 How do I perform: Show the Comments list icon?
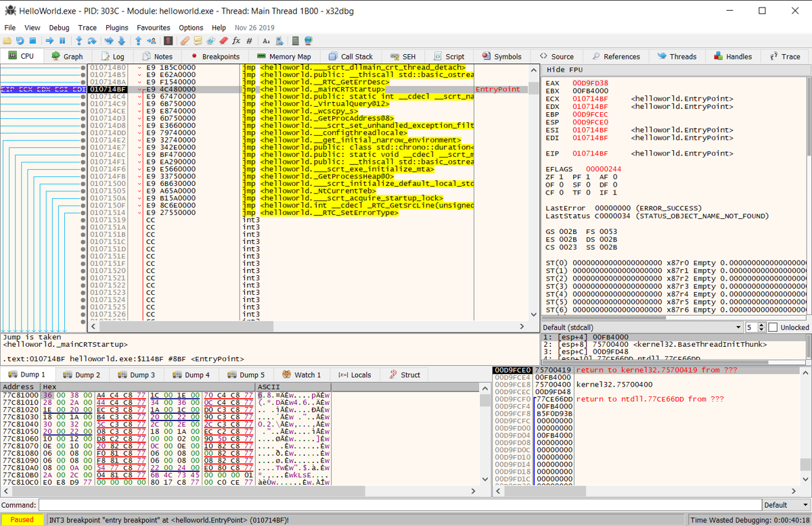(198, 41)
